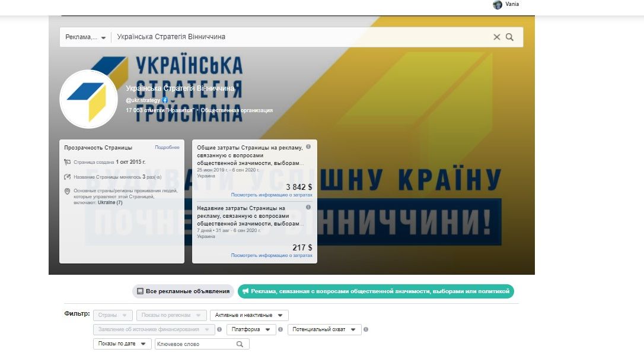Click the info icon beside recent ad spending

(308, 207)
